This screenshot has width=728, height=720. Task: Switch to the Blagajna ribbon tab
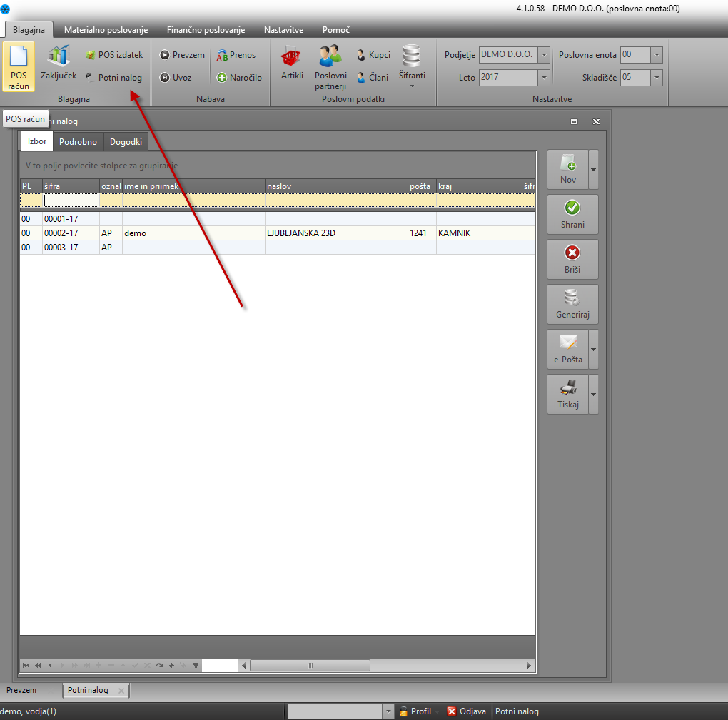pos(29,30)
